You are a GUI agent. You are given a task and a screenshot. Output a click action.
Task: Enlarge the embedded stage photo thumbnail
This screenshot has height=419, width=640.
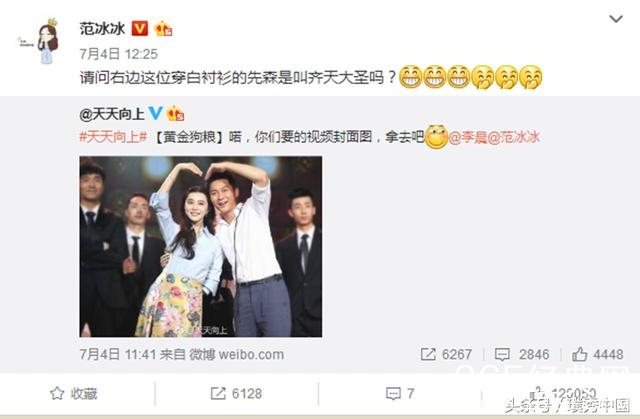[x=200, y=246]
